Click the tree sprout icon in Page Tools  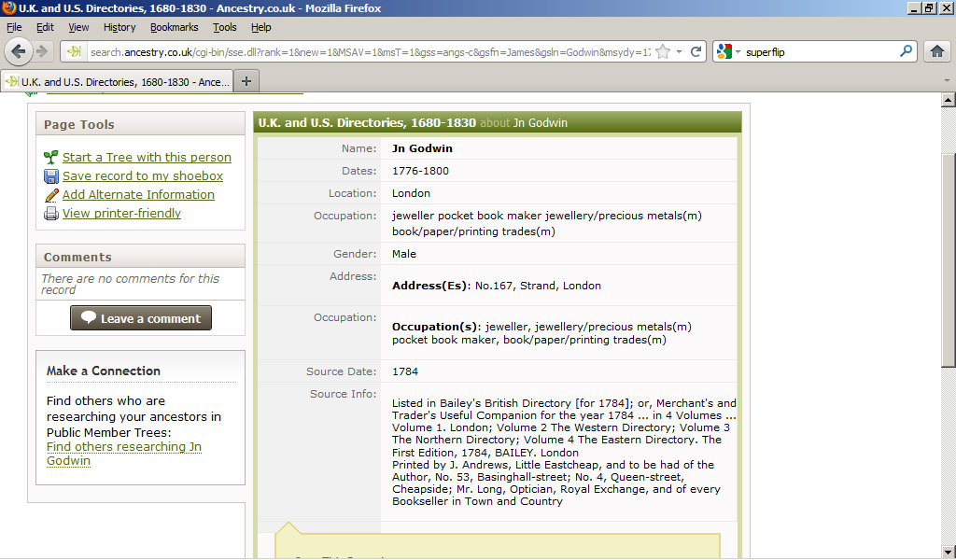click(x=51, y=157)
